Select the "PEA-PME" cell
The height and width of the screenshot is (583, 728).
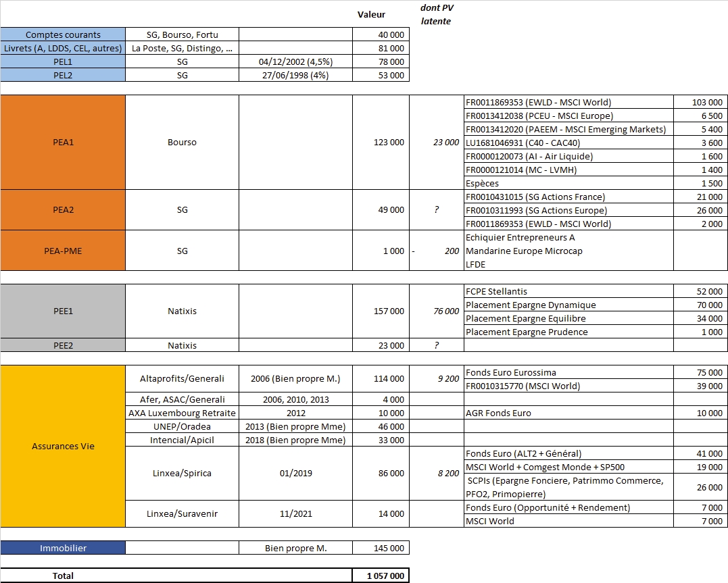63,251
